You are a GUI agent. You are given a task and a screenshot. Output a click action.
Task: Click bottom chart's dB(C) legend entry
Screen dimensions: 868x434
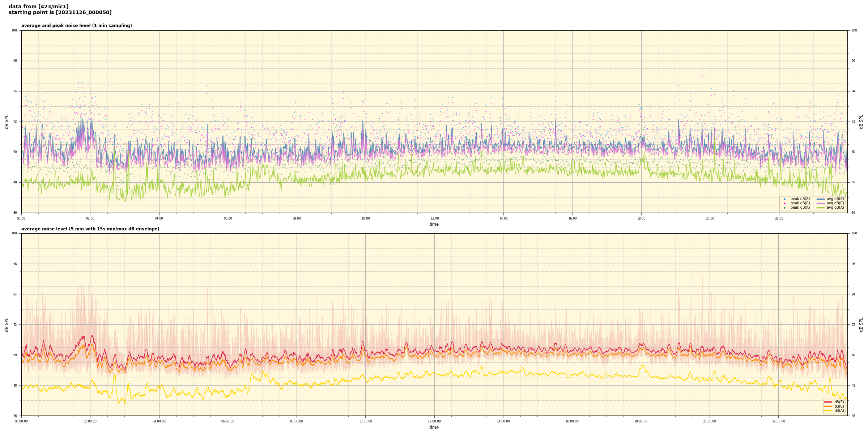839,406
